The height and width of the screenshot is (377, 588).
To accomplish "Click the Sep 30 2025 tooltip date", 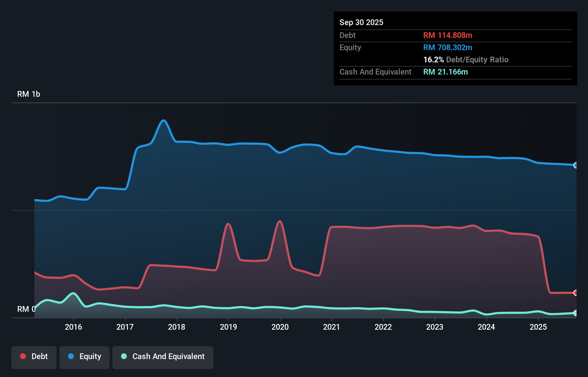I will tap(361, 22).
